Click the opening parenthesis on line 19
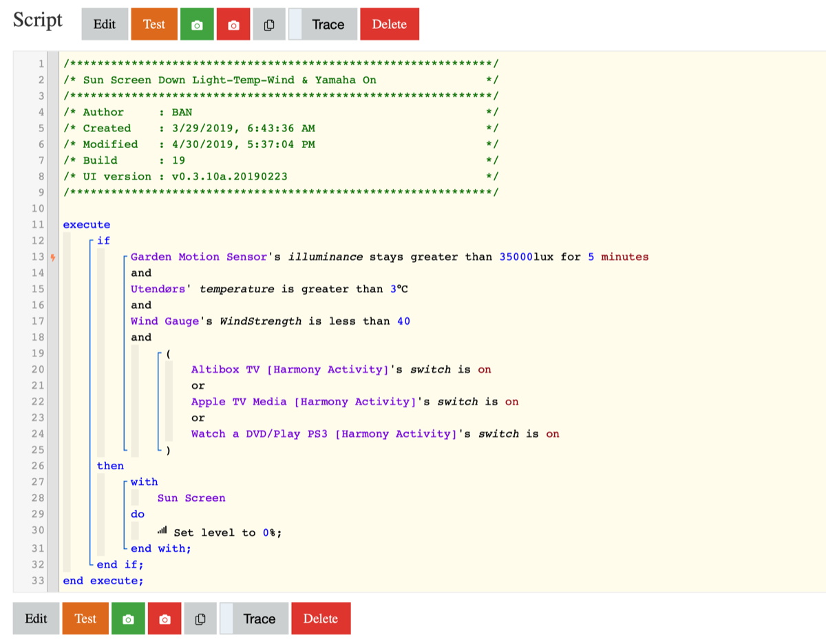826x644 pixels. coord(169,354)
